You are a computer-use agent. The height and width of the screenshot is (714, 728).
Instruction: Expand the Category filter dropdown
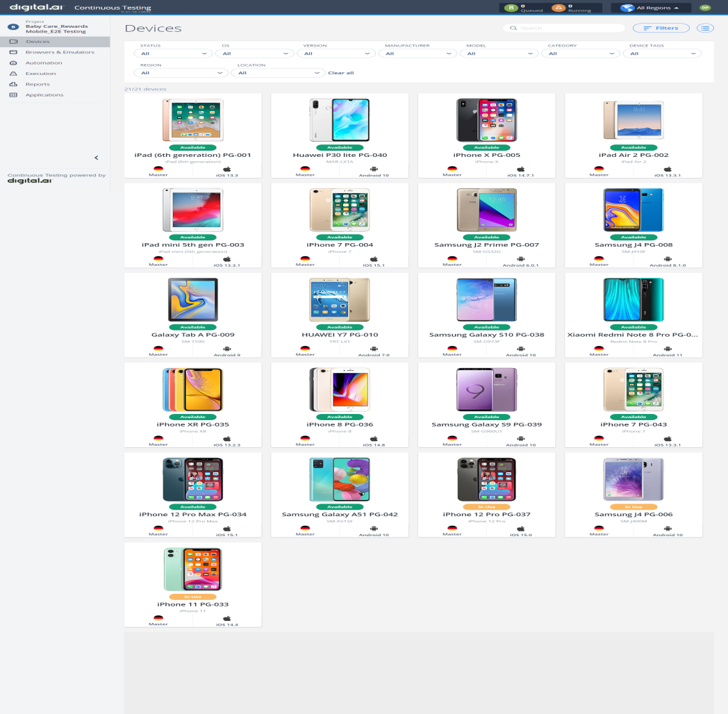coord(581,54)
